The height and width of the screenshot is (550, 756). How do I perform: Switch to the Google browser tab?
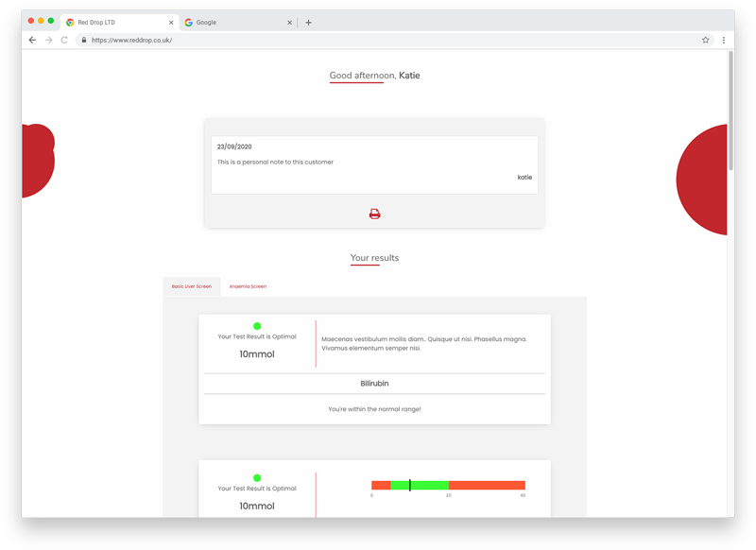click(x=238, y=22)
